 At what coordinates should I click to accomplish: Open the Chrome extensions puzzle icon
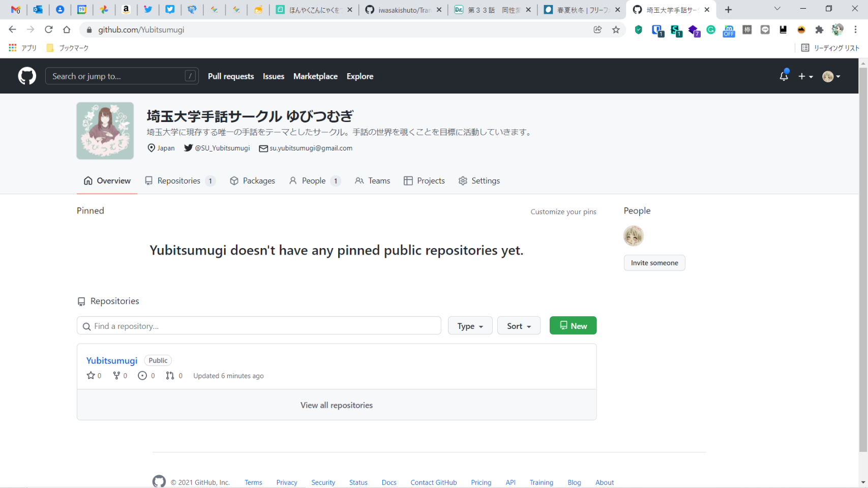(819, 30)
